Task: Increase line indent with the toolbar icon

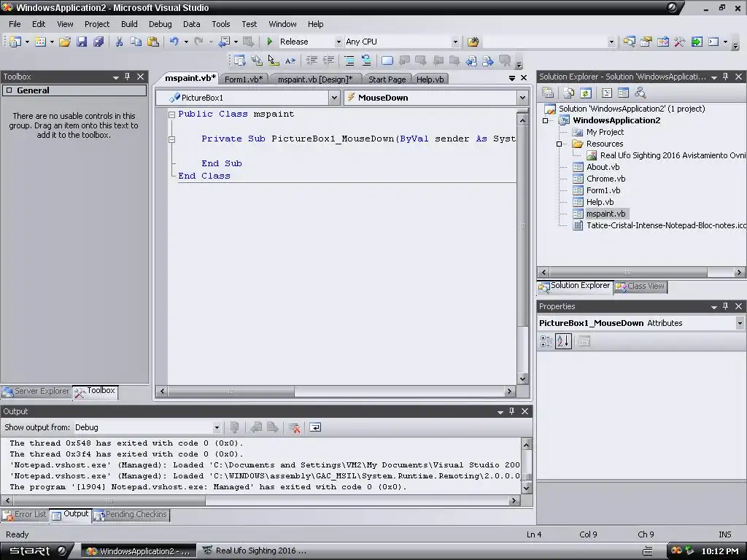Action: pos(328,61)
